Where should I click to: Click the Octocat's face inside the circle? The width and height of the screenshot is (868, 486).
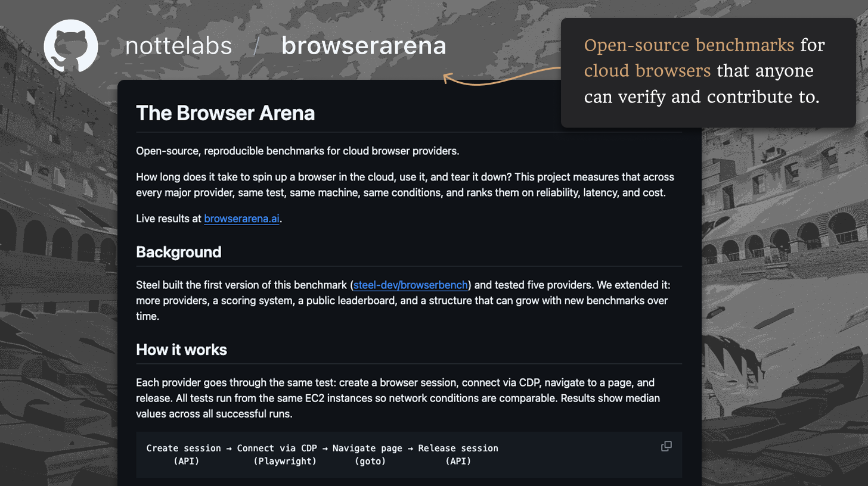coord(70,42)
